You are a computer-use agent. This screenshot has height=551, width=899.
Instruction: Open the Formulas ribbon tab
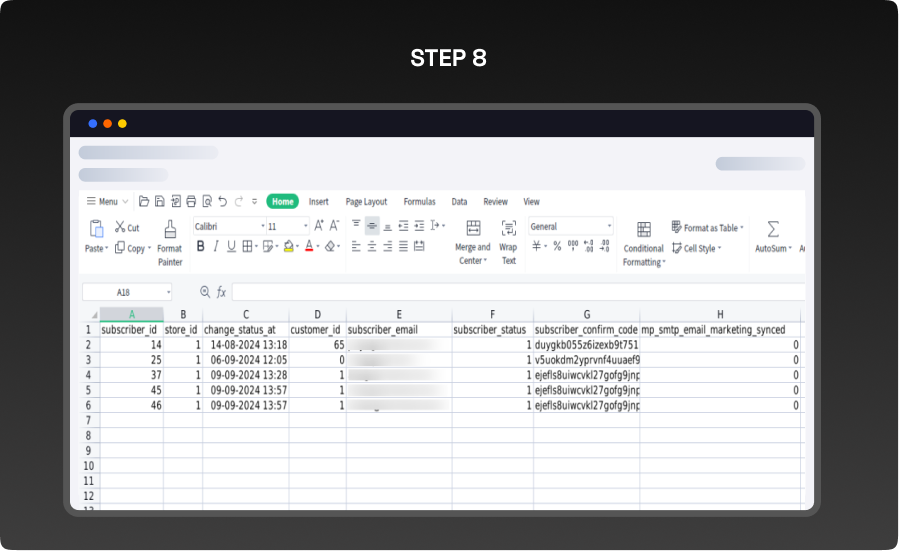click(419, 201)
